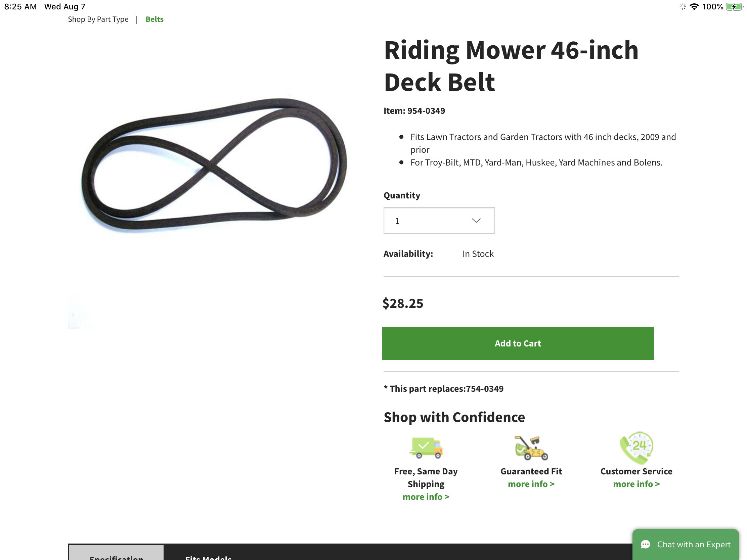Screen dimensions: 747x560
Task: Open more info about Guaranteed Fit
Action: (x=531, y=484)
